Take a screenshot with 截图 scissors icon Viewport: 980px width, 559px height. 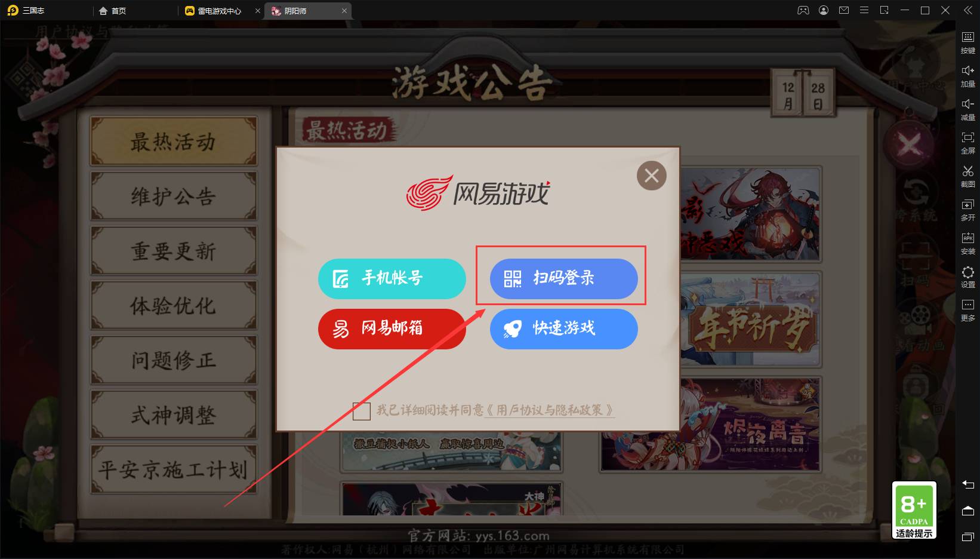[x=967, y=176]
